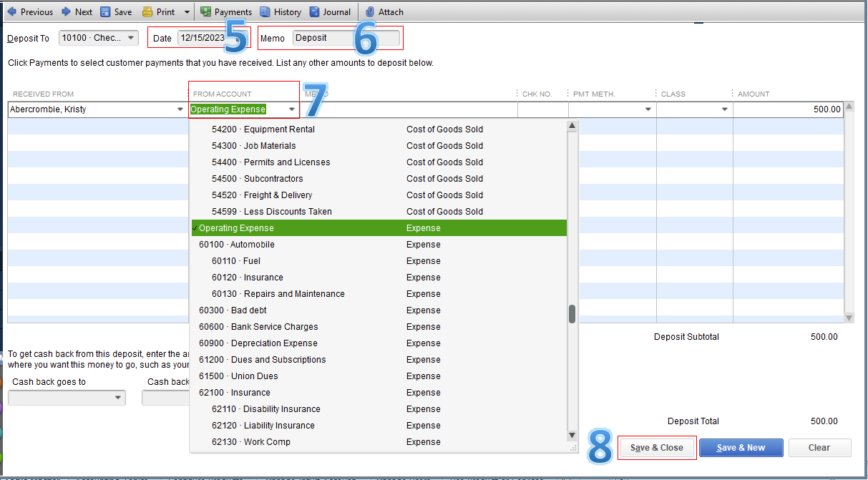
Task: Expand the PMT METH dropdown
Action: (647, 109)
